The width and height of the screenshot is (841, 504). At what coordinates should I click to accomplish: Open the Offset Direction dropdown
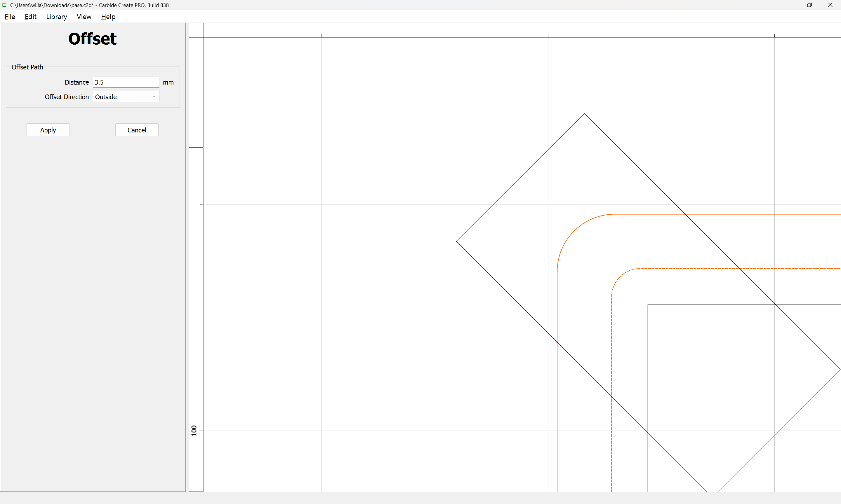126,97
